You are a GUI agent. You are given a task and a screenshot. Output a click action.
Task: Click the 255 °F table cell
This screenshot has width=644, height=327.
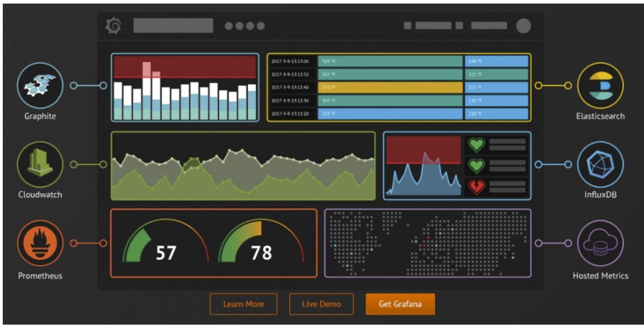[x=496, y=88]
